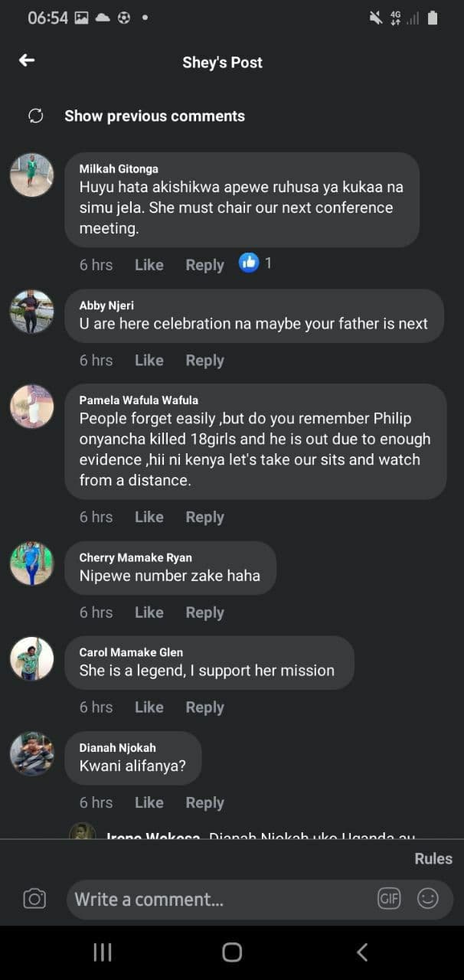
Task: Like Abby Njeri's comment
Action: point(149,360)
